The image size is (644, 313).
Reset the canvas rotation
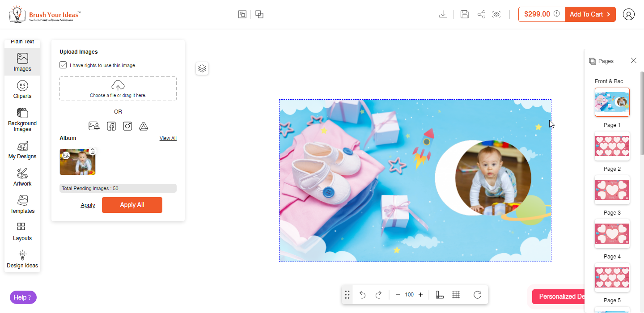[477, 295]
